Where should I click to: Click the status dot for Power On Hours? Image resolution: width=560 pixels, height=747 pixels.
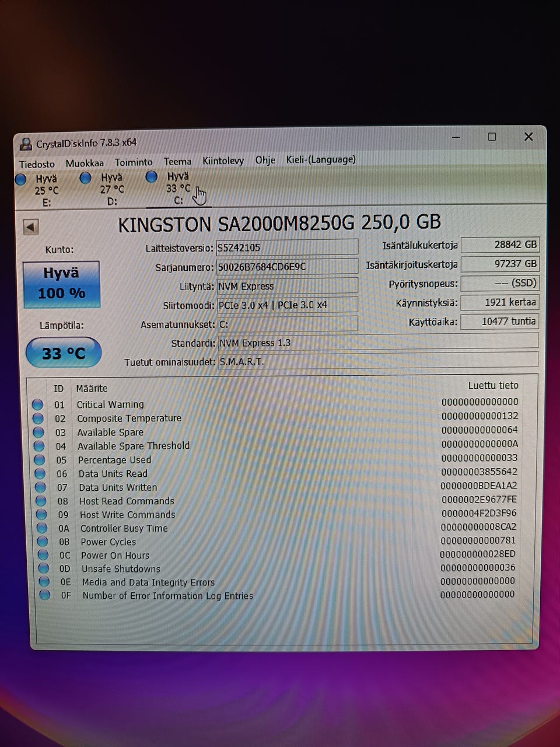tap(43, 555)
